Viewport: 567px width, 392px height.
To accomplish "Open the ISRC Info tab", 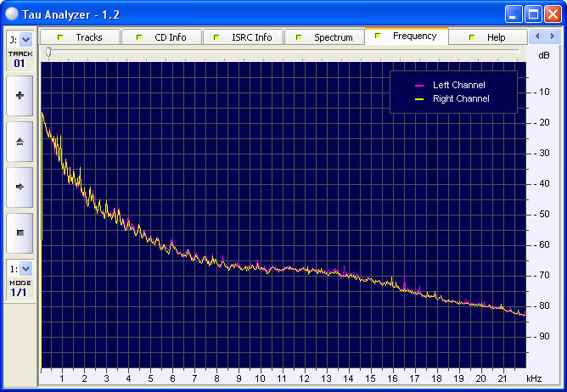I will click(x=243, y=37).
